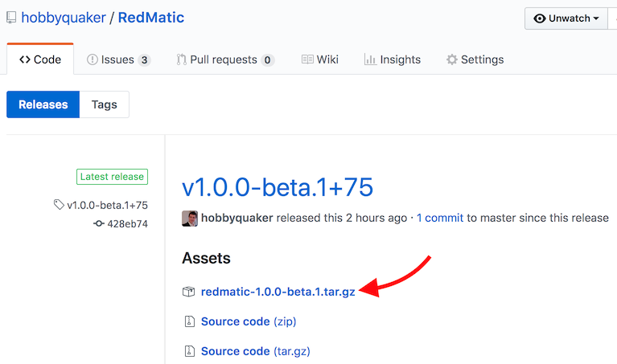Open the v1.0.0-beta.1+75 tag in sidebar
Viewport: 617px width, 364px height.
tap(108, 205)
